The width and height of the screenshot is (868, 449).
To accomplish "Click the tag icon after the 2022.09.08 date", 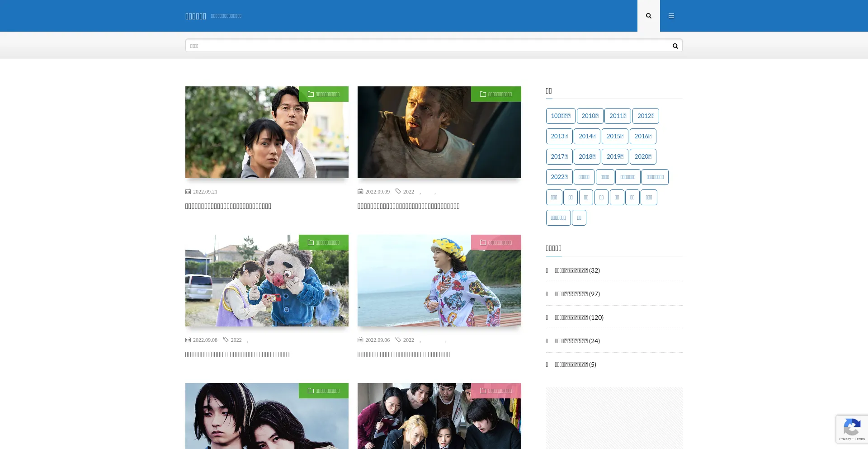I will pyautogui.click(x=226, y=340).
